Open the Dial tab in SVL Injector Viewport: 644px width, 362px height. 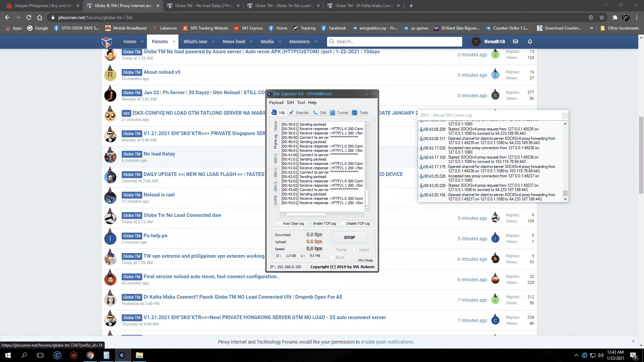click(x=319, y=113)
